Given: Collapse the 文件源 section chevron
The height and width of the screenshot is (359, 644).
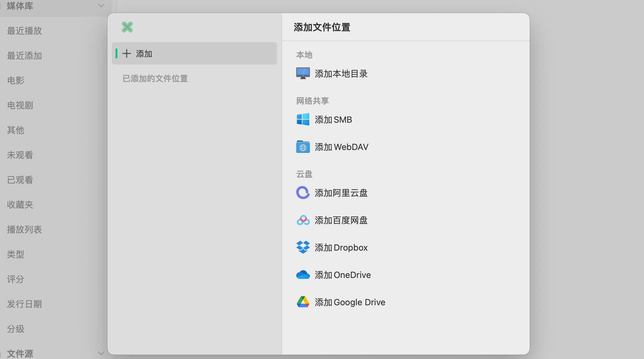Looking at the screenshot, I should (101, 353).
